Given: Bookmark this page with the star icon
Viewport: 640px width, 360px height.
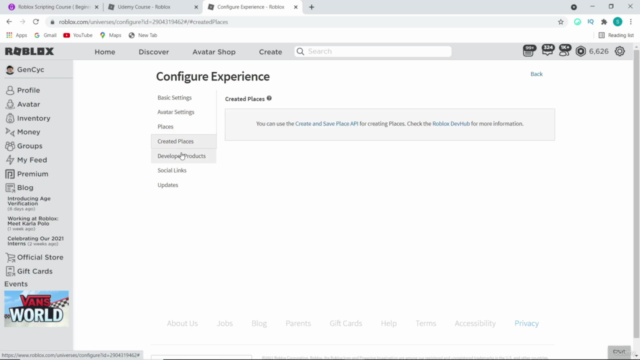Looking at the screenshot, I should pyautogui.click(x=561, y=22).
